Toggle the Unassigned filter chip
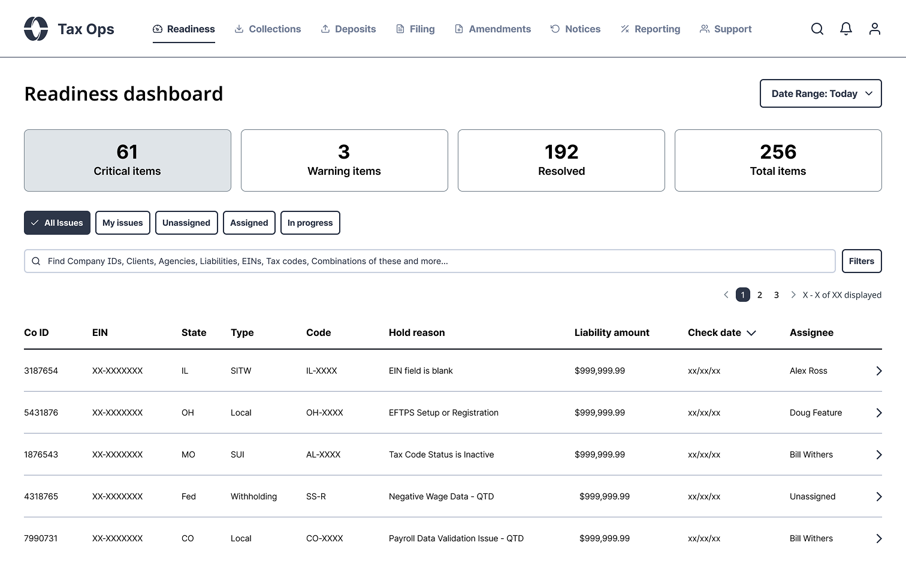The height and width of the screenshot is (588, 906). click(186, 223)
